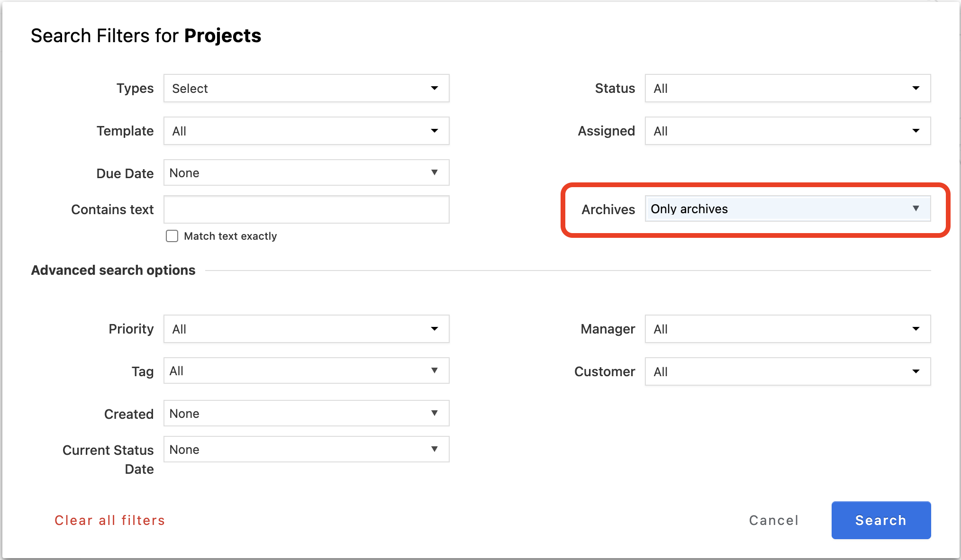The image size is (961, 560).
Task: Open the Tag dropdown
Action: [x=306, y=371]
